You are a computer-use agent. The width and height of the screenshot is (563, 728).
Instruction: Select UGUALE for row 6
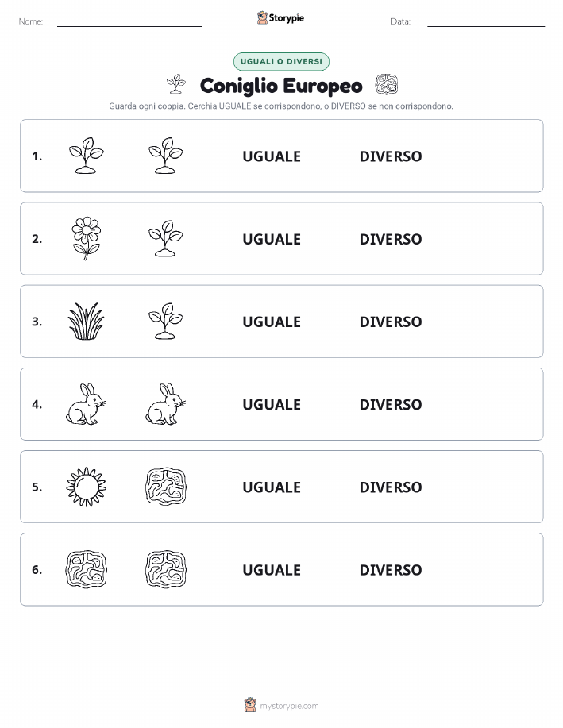point(272,570)
